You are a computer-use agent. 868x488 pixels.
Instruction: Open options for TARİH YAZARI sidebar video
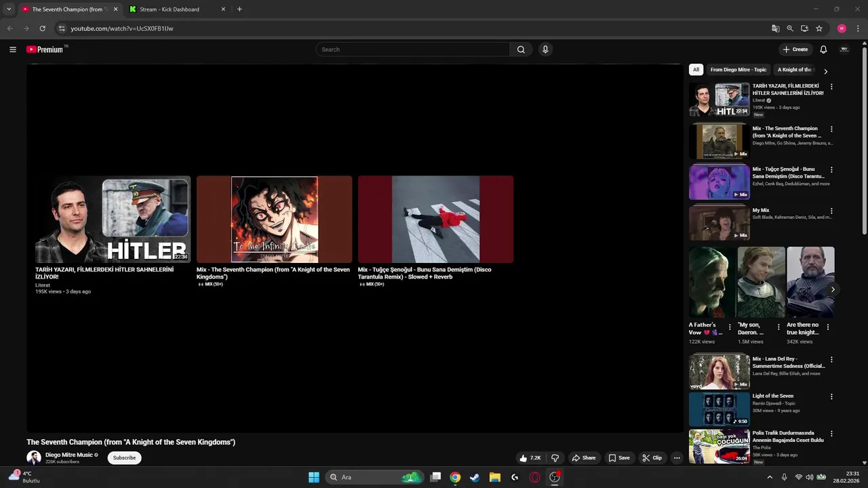831,87
